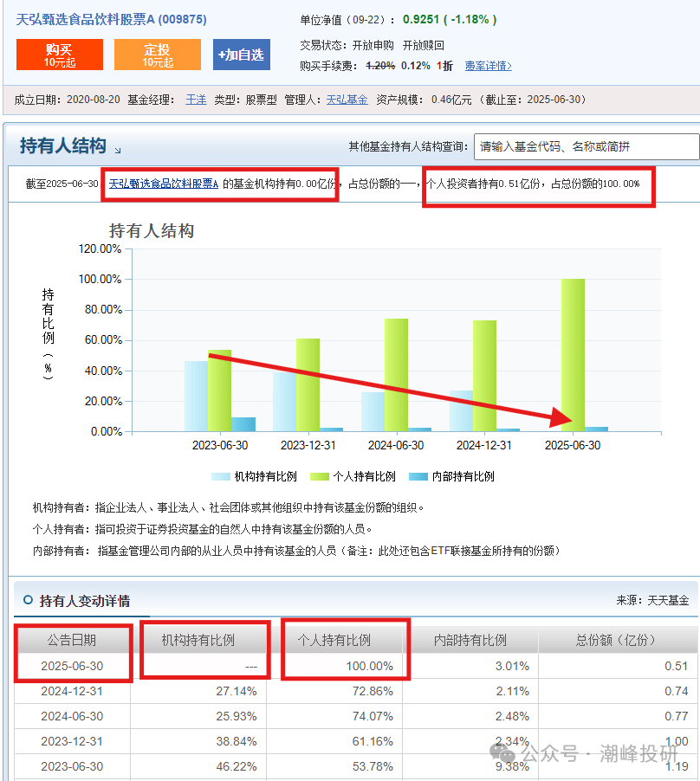
Task: Click the 2.11% internal holding cell
Action: [470, 691]
